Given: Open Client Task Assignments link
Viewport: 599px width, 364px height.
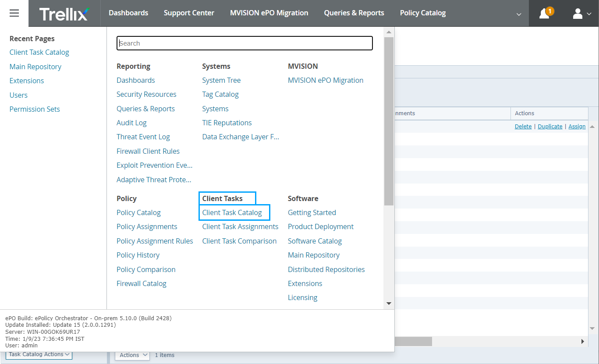Looking at the screenshot, I should (240, 226).
